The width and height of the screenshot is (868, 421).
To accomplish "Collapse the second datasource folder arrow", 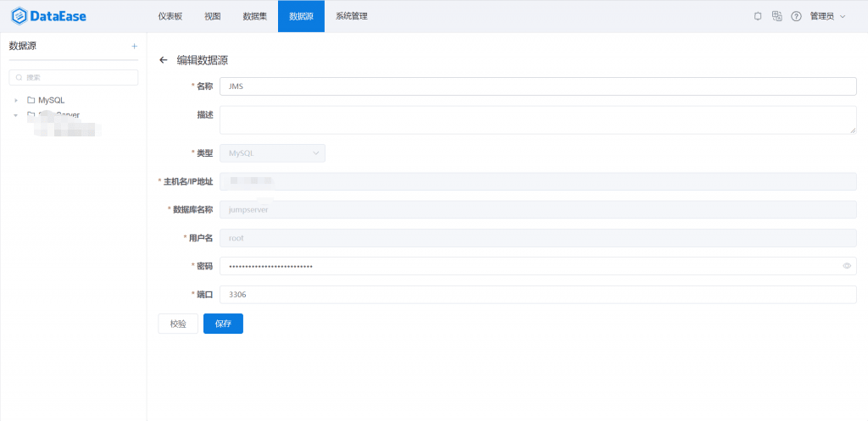I will [x=16, y=115].
